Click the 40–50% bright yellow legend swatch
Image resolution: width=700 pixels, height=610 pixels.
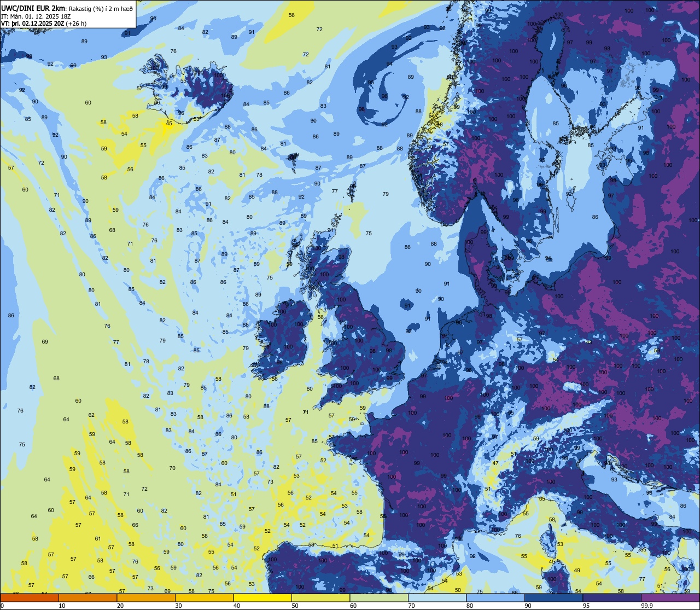click(x=262, y=598)
